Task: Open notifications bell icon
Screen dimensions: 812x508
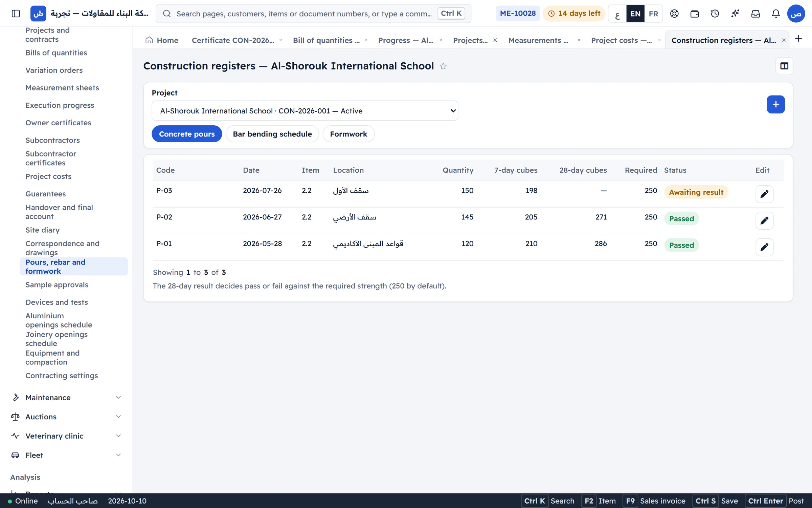Action: click(776, 14)
